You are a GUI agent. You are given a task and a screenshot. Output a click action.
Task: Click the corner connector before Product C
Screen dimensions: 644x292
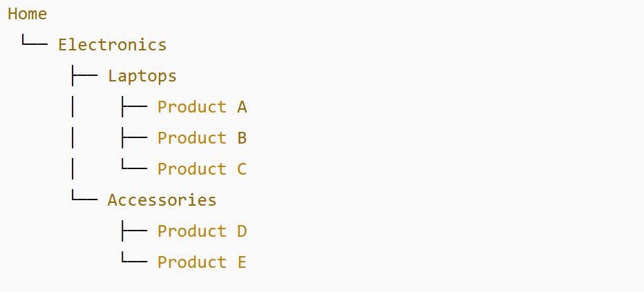pos(133,168)
